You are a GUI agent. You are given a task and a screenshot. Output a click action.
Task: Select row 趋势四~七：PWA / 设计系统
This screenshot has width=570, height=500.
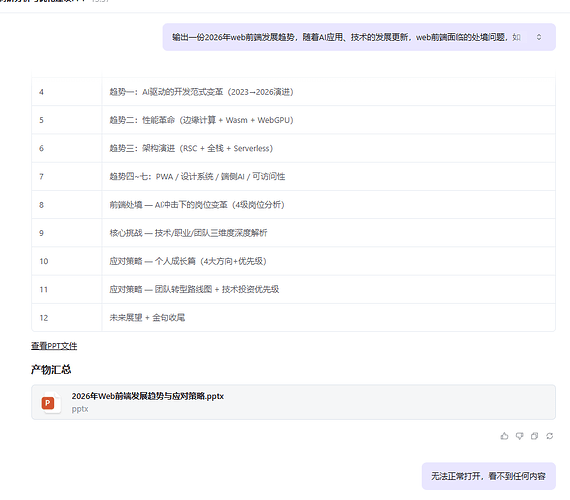point(293,176)
